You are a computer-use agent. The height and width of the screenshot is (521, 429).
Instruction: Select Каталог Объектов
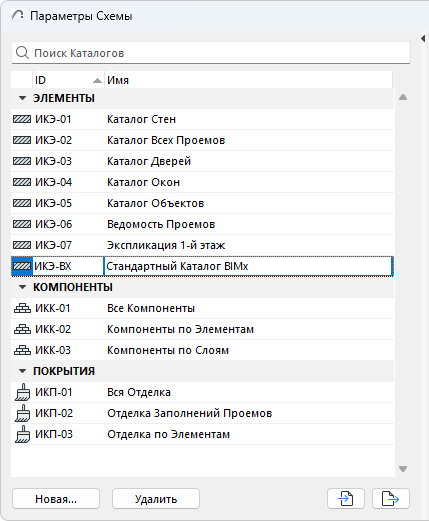point(155,203)
